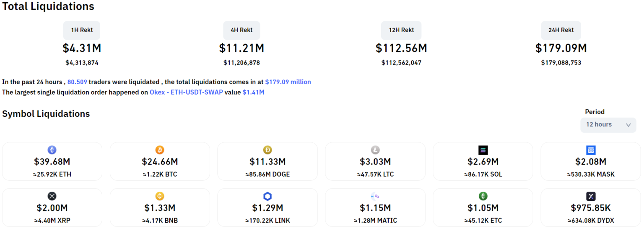644x231 pixels.
Task: Click the Litecoin coin icon
Action: coord(375,150)
